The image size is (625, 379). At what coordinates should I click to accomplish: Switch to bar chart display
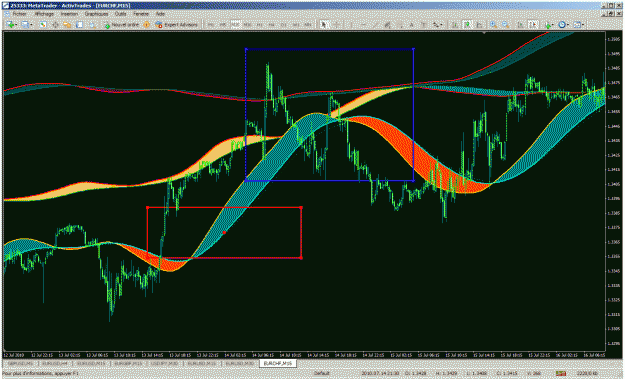454,25
